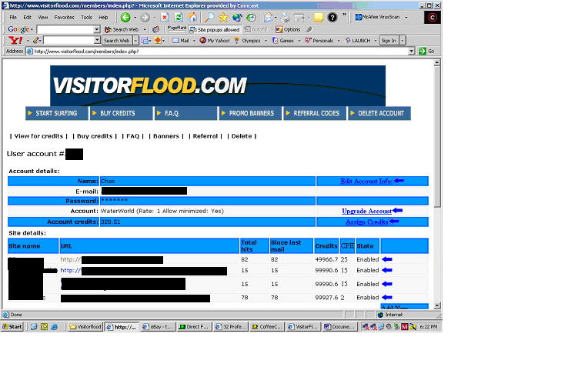The image size is (588, 387).
Task: Click the Edit Account Info link
Action: [367, 182]
